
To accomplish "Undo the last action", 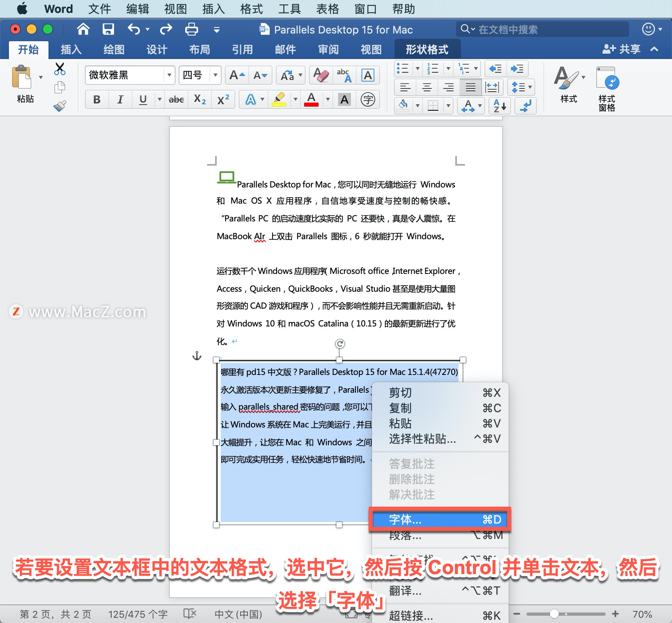I will tap(134, 29).
